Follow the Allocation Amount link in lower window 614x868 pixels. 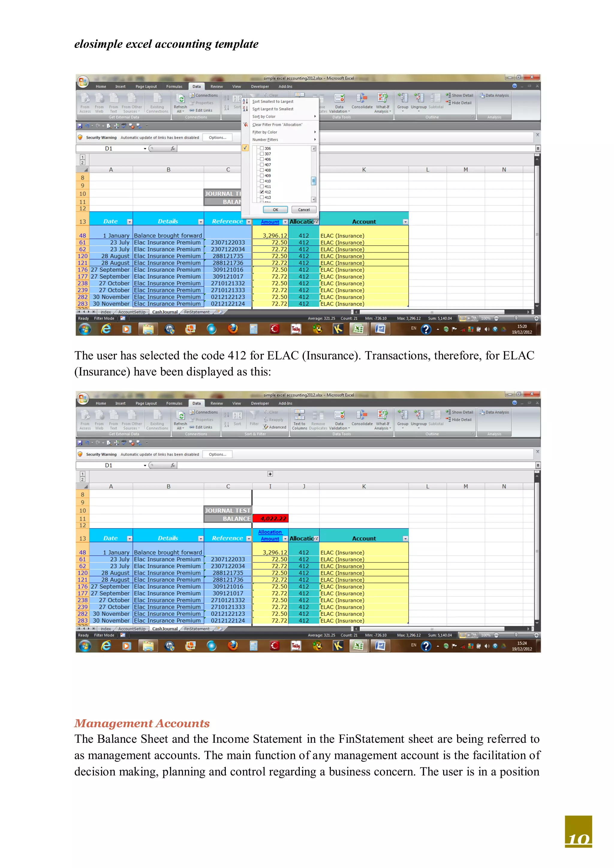click(270, 535)
